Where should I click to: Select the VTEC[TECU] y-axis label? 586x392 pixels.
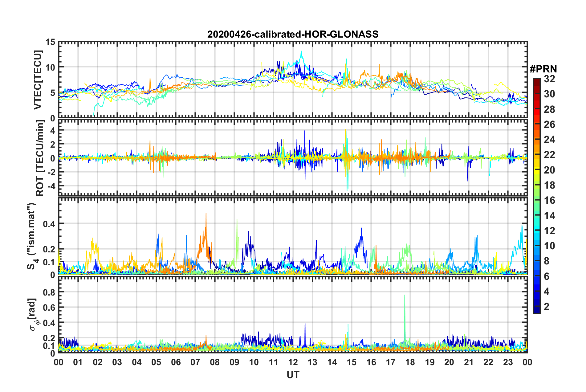click(x=38, y=80)
